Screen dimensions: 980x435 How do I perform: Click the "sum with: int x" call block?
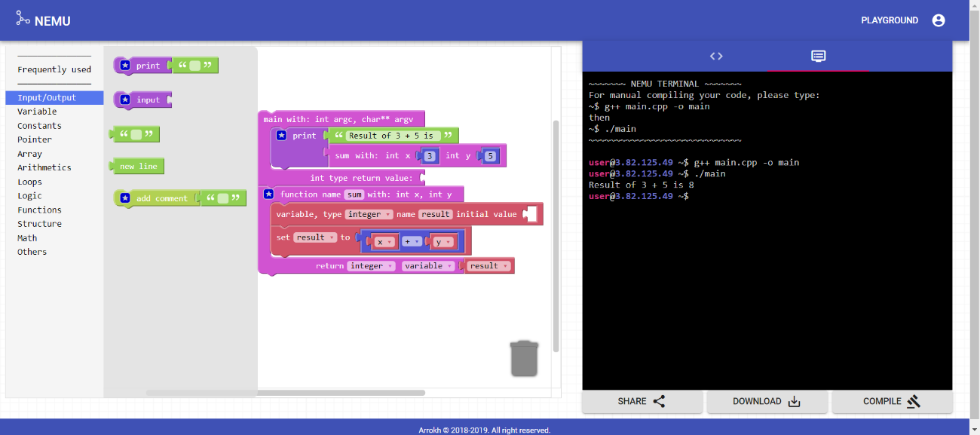(x=418, y=156)
